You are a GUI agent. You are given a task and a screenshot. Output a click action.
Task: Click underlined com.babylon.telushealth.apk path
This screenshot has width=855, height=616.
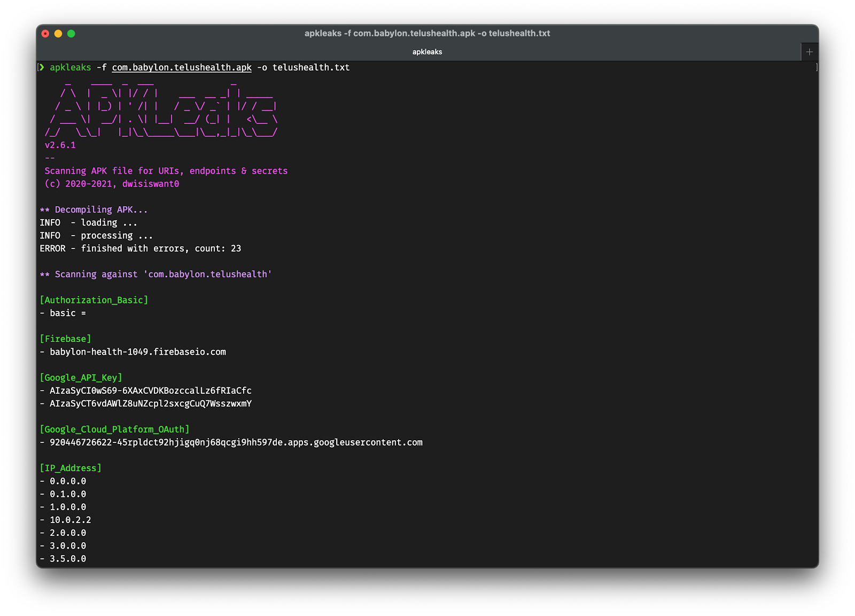click(x=182, y=67)
